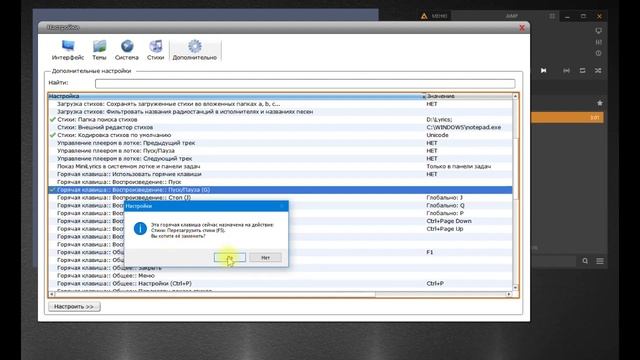This screenshot has width=640, height=360.
Task: Click the 'Unicode' value cell
Action: point(438,135)
